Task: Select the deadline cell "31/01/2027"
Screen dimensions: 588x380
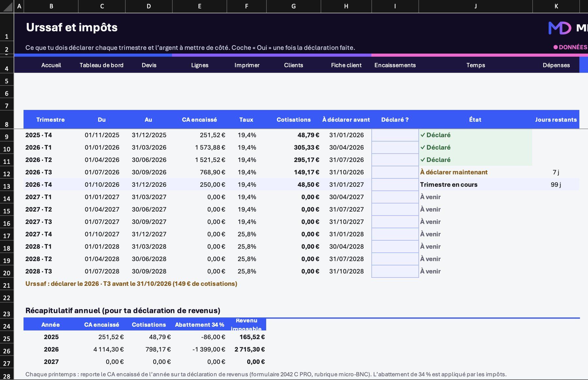Action: pos(346,185)
